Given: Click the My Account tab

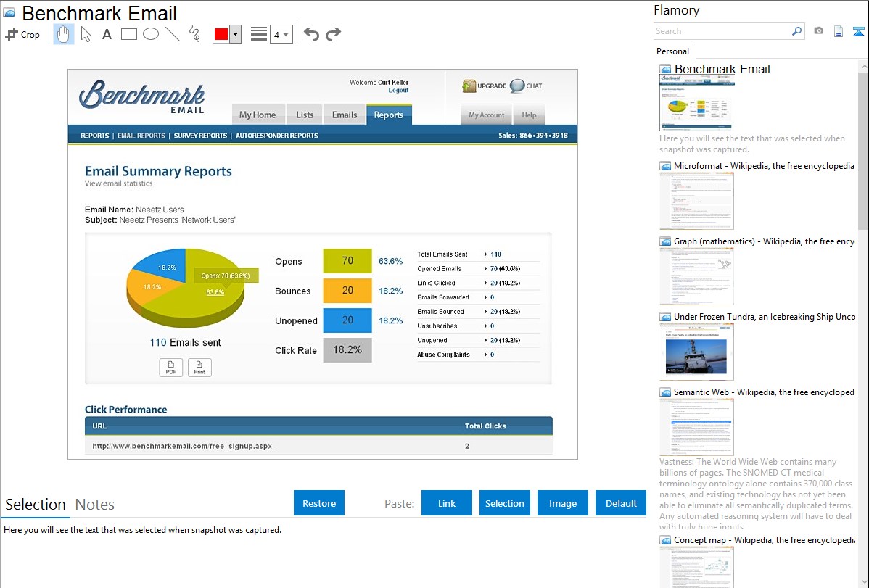Looking at the screenshot, I should 487,115.
